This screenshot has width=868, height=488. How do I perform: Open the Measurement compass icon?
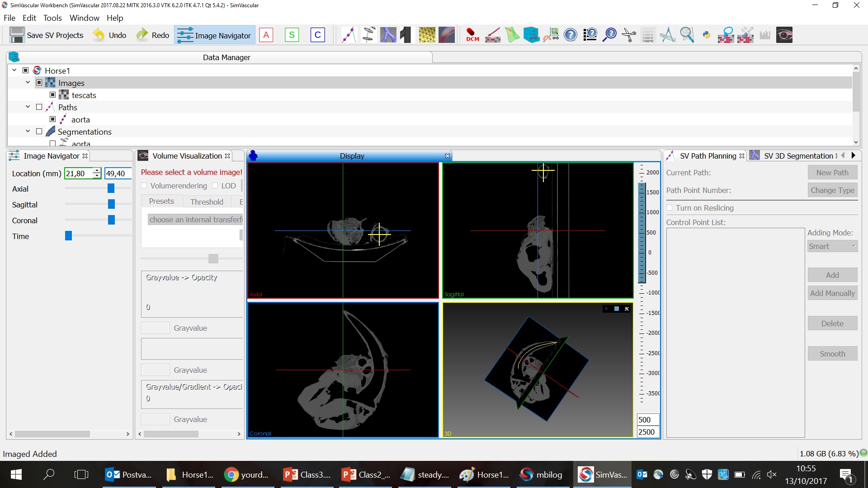click(x=667, y=35)
